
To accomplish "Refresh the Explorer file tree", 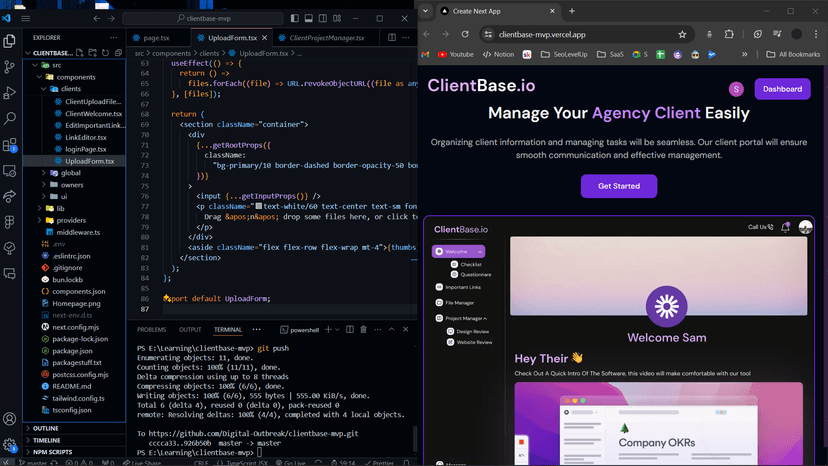I will pos(105,53).
